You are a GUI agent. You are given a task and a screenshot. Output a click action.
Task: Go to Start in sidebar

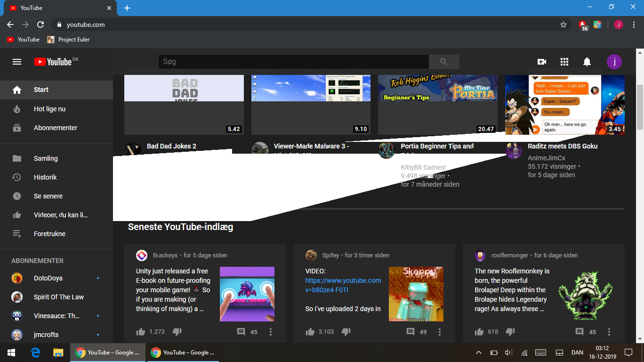(56, 90)
